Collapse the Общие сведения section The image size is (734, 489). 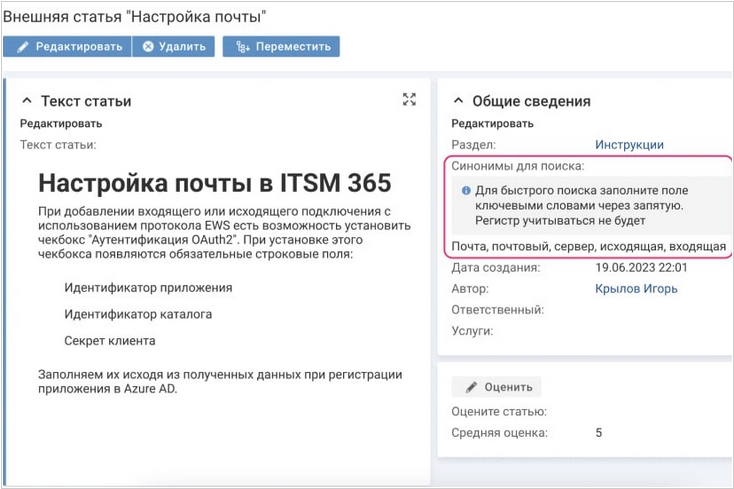pos(458,100)
